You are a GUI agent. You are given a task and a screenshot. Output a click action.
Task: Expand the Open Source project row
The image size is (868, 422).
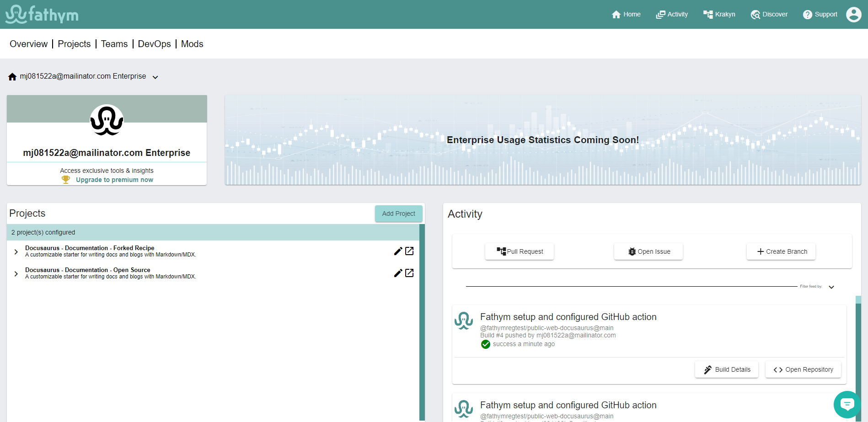16,274
